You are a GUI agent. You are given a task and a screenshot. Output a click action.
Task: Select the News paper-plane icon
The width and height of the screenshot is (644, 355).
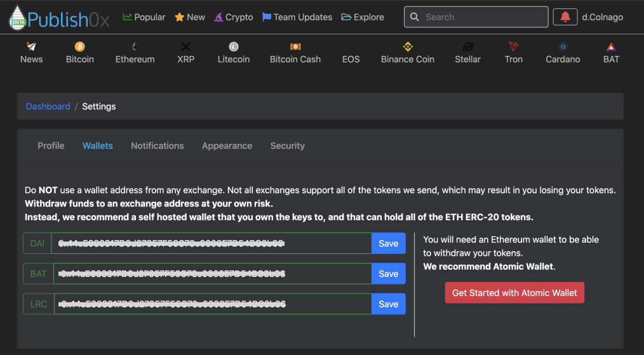click(x=31, y=46)
